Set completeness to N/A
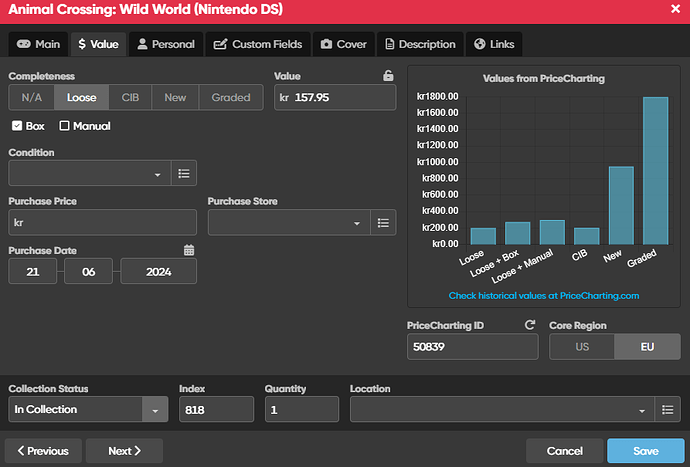This screenshot has height=467, width=690. [32, 97]
